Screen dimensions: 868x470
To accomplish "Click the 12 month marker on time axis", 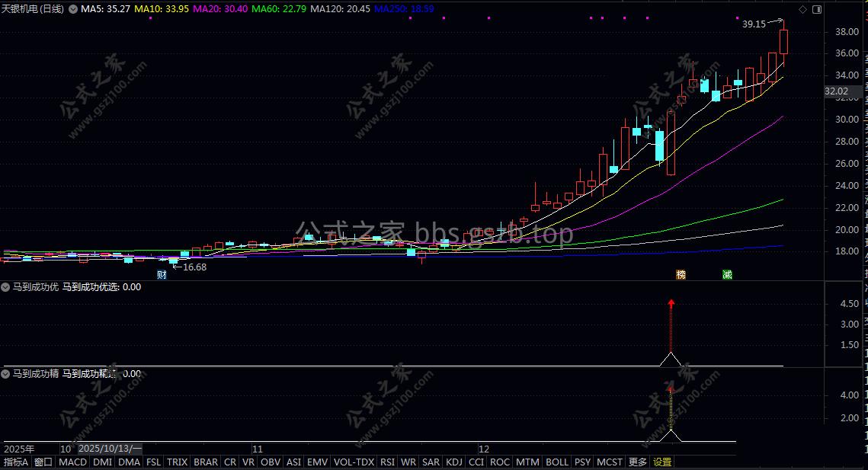I will point(484,449).
